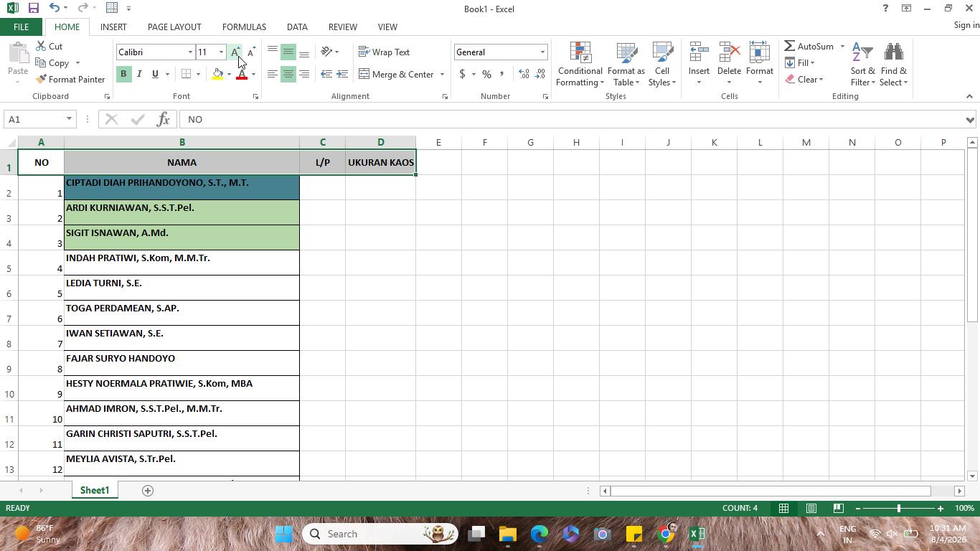
Task: Click the Format Painter brush icon
Action: point(41,80)
